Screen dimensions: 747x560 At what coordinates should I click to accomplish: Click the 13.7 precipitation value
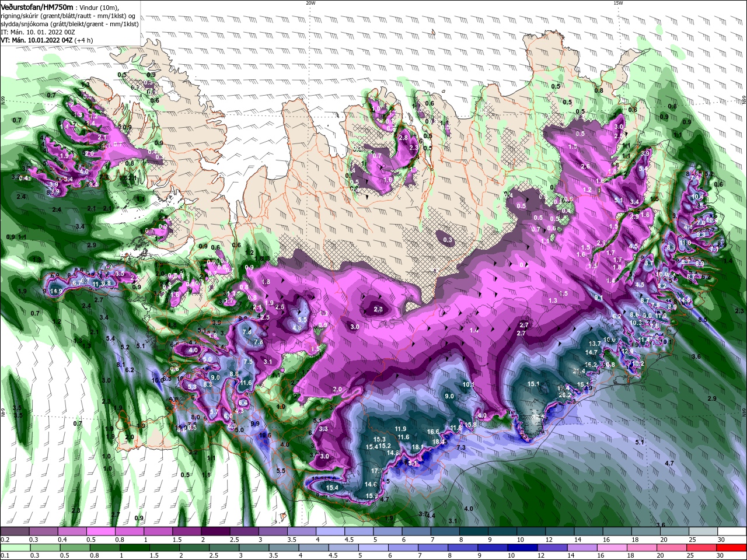tap(595, 344)
